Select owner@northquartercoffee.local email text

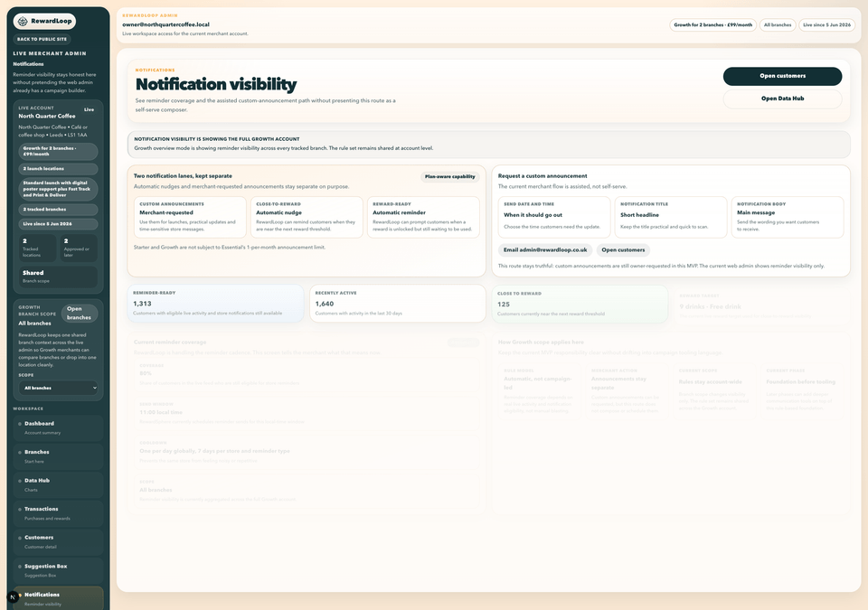click(x=166, y=24)
